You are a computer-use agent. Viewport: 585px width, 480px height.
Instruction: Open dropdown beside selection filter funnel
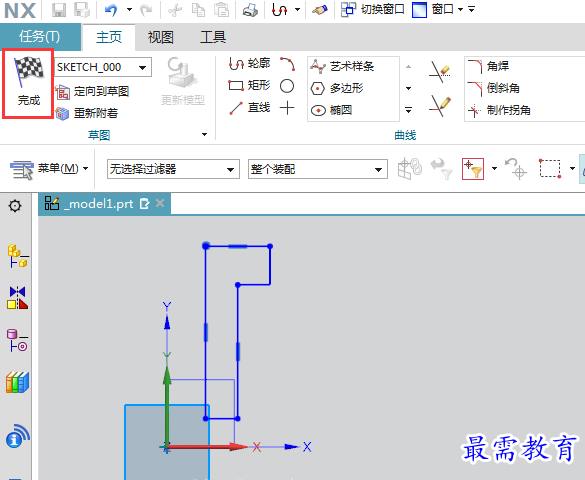pos(494,169)
